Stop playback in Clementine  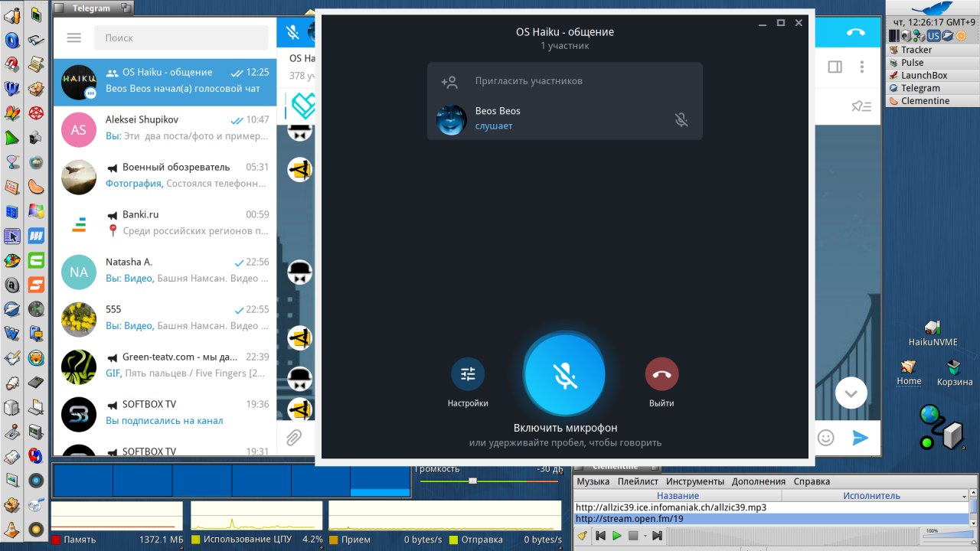click(633, 536)
